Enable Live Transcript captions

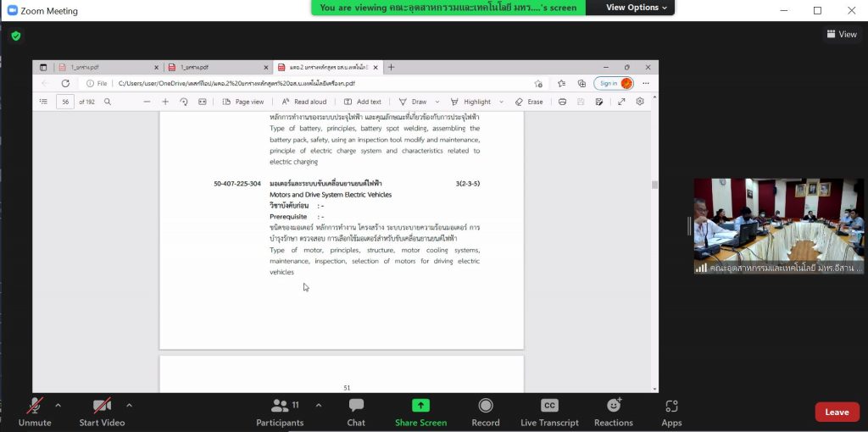(x=549, y=413)
